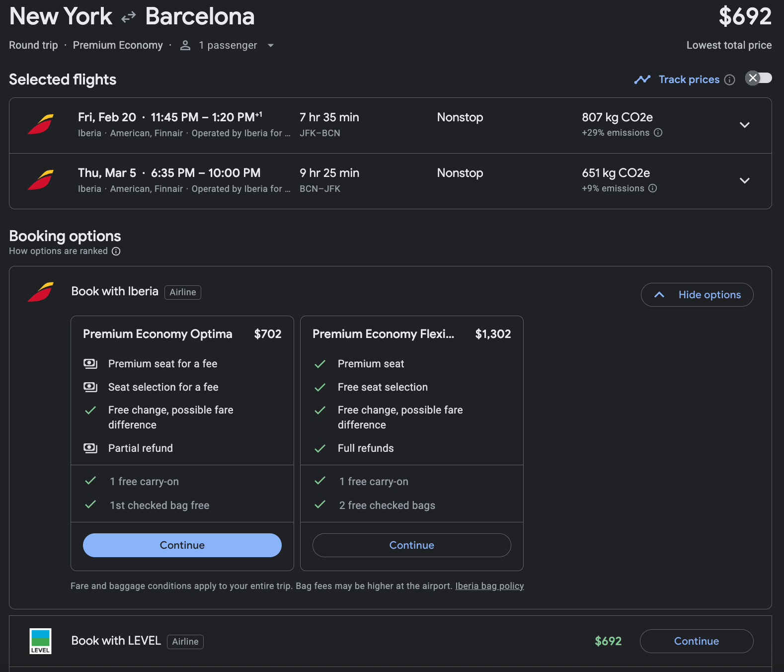This screenshot has height=672, width=784.
Task: Click the return flight emissions info icon
Action: (653, 188)
